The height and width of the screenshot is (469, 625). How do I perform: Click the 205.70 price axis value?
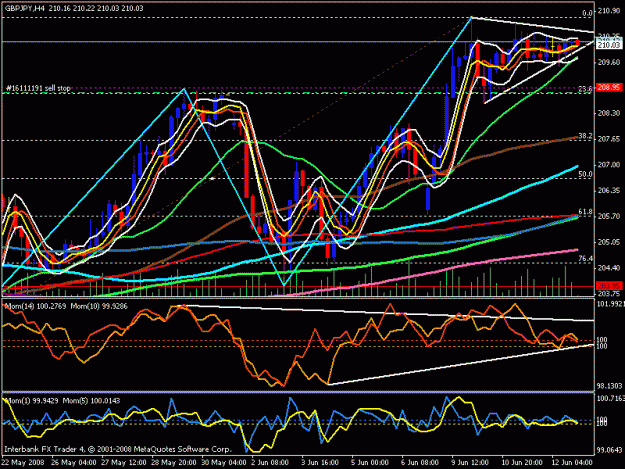pyautogui.click(x=609, y=216)
